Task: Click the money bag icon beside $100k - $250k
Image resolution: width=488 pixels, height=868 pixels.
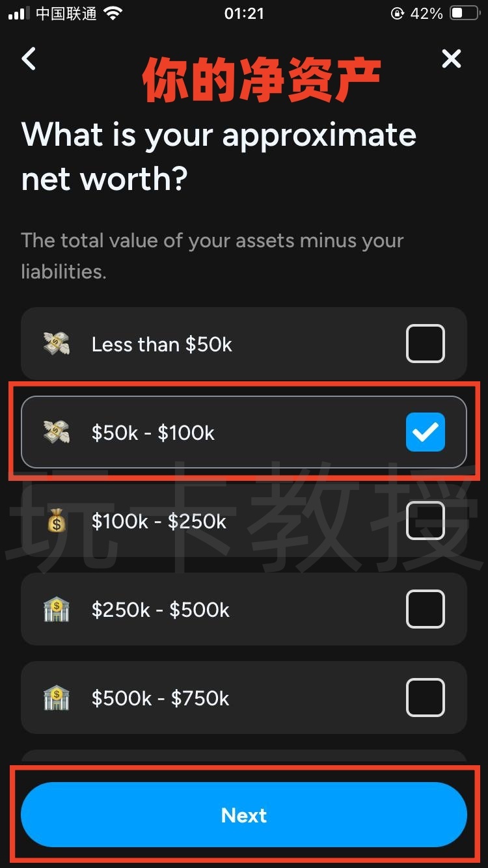Action: (57, 521)
